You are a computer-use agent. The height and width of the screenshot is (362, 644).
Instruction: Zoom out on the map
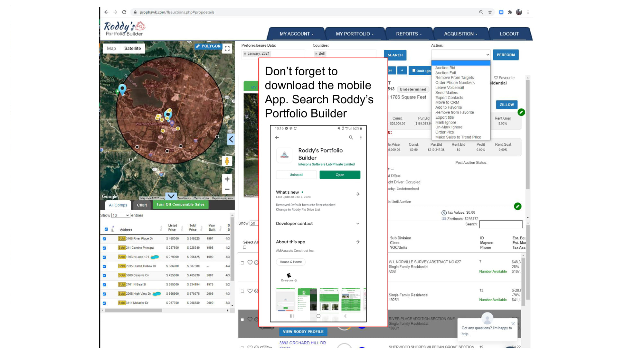[x=227, y=189]
